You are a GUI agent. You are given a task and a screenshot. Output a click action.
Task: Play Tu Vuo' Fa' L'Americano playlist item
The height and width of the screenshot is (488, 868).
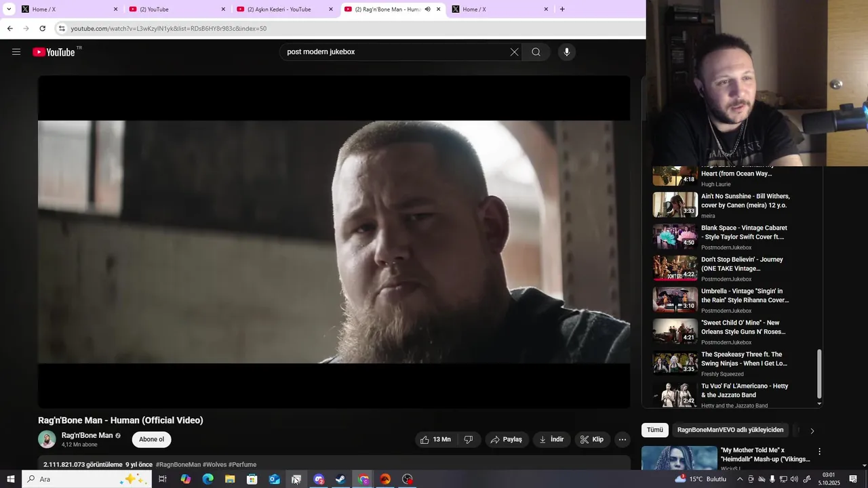731,394
